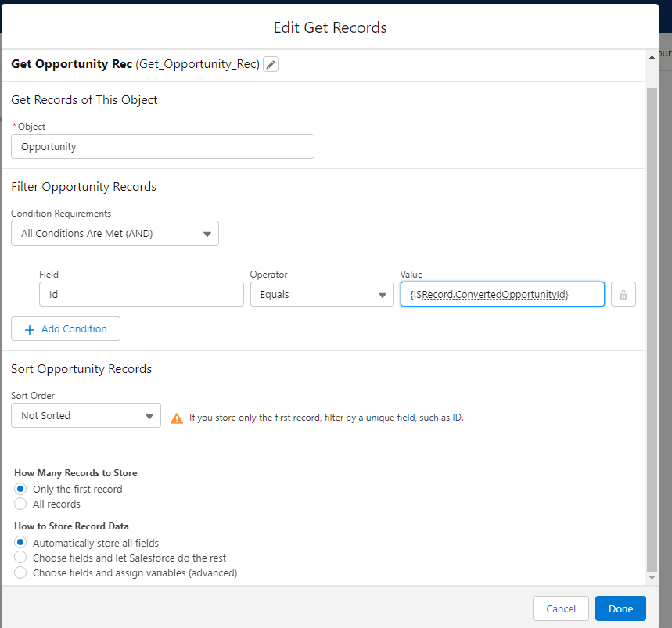The width and height of the screenshot is (672, 628).
Task: Select "Choose fields and let Salesforce do the rest"
Action: [21, 558]
